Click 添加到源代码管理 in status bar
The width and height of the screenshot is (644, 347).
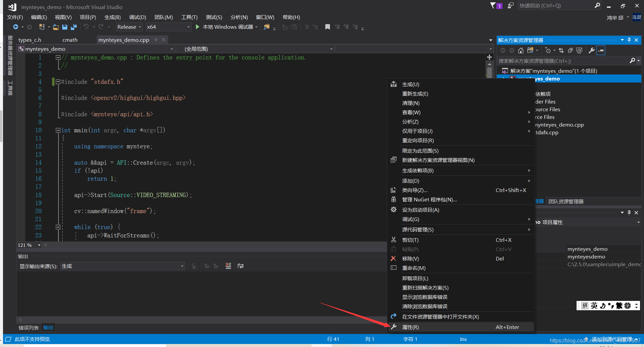pos(612,339)
